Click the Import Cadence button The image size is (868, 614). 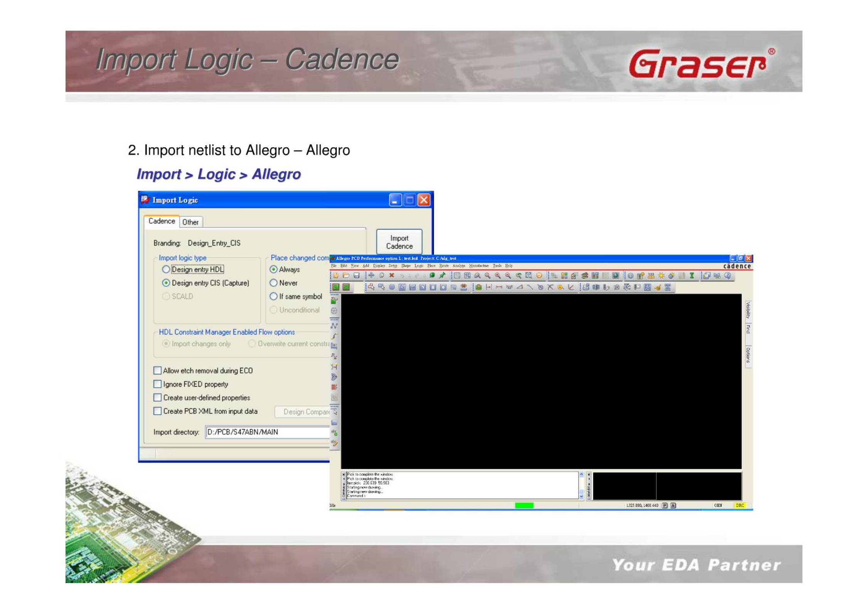click(x=399, y=242)
